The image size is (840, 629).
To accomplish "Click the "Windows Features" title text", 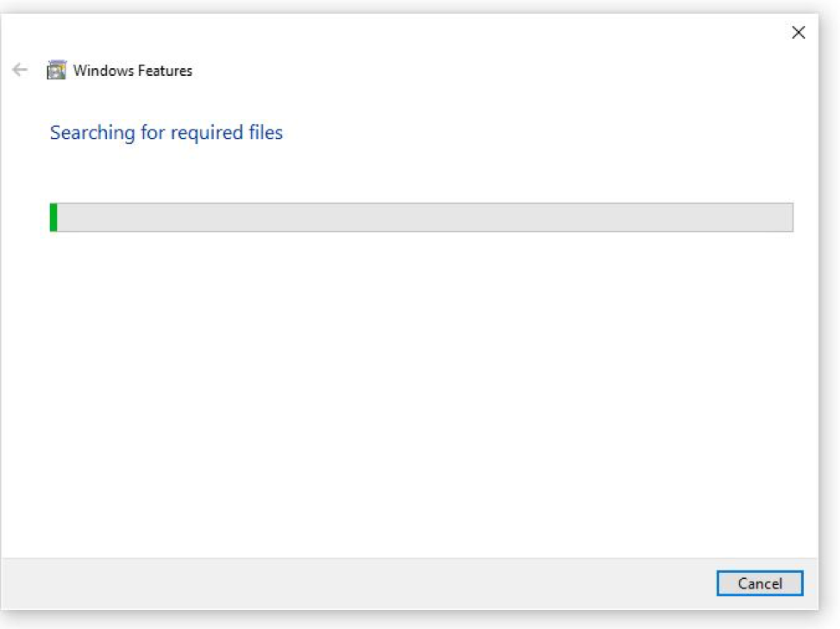I will coord(133,71).
